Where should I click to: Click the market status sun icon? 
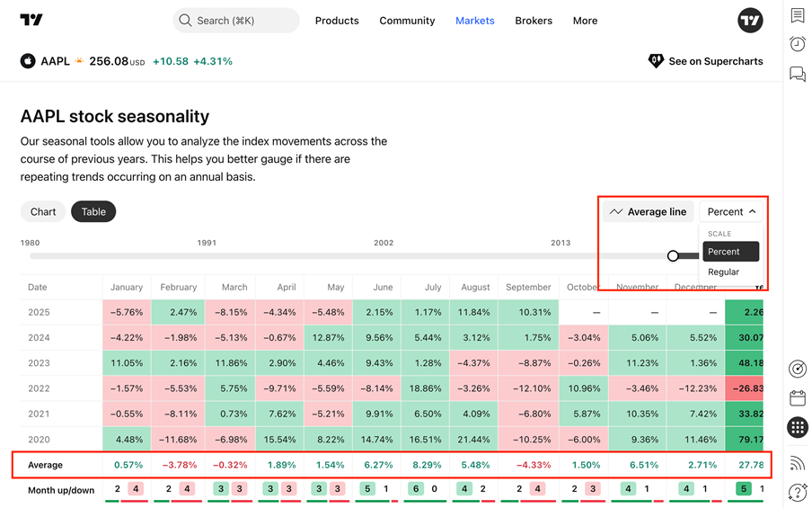(79, 61)
